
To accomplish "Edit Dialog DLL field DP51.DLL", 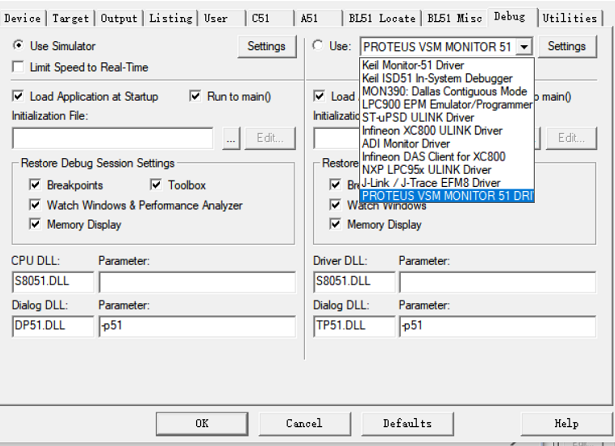I will [x=53, y=326].
